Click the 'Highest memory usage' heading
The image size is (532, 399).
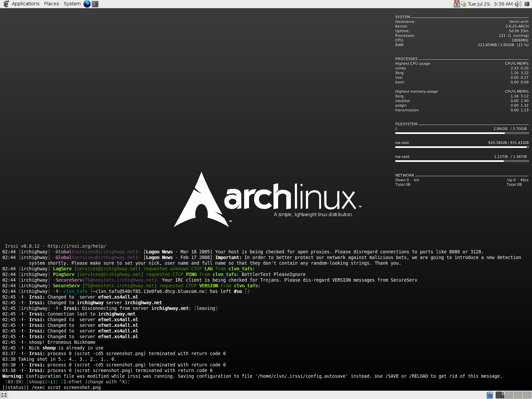[x=416, y=91]
